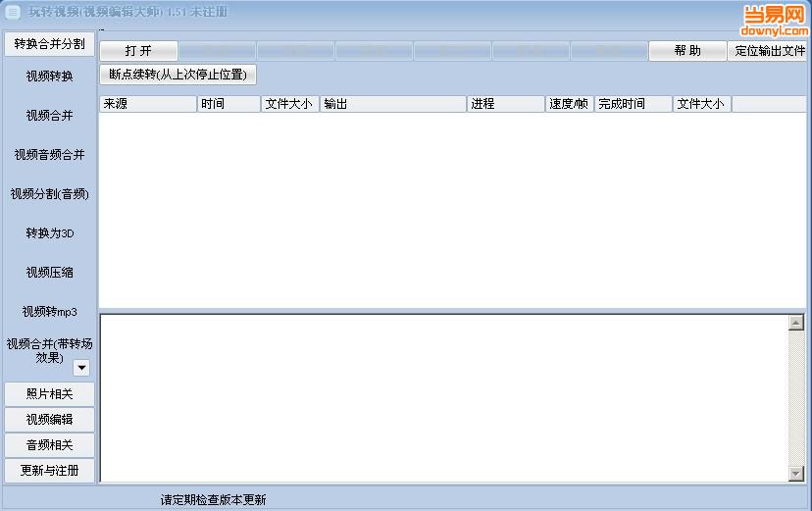Click the 请定期检查版本更新 status text
812x511 pixels.
[213, 499]
